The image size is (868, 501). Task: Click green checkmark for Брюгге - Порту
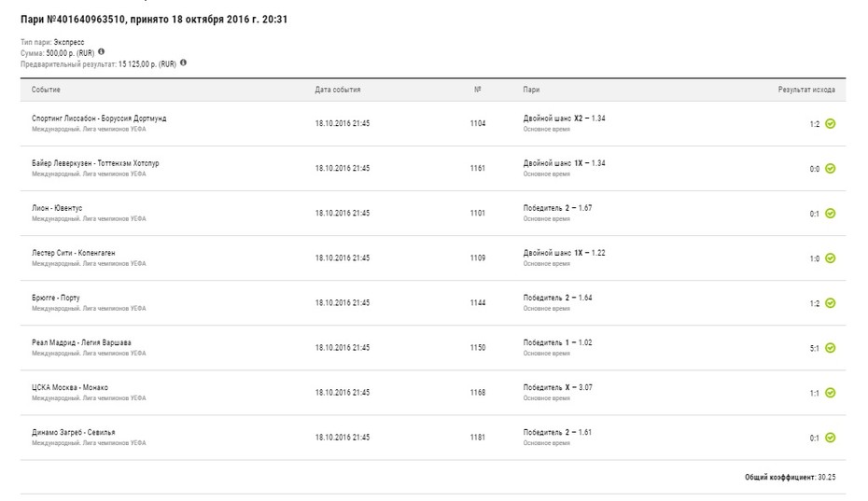(x=830, y=303)
